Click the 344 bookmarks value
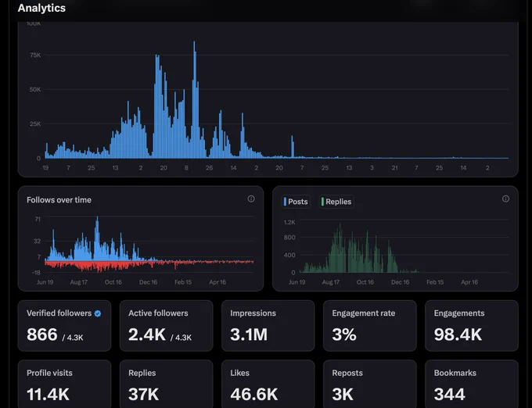The width and height of the screenshot is (532, 408). [x=450, y=394]
